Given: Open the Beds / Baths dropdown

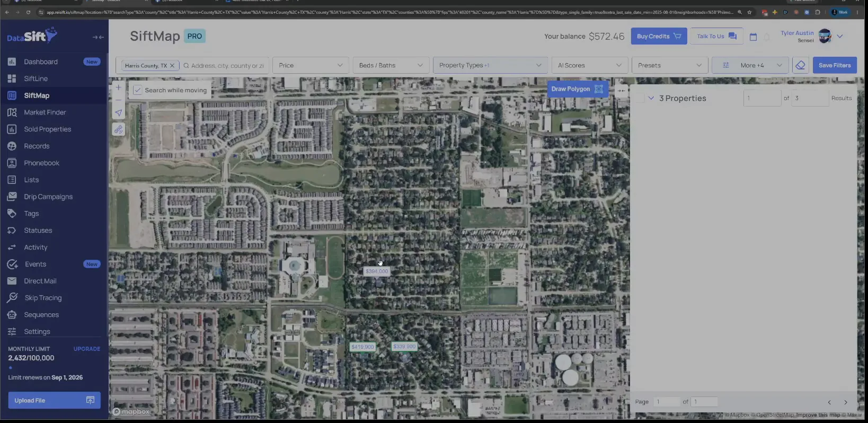Looking at the screenshot, I should 391,65.
